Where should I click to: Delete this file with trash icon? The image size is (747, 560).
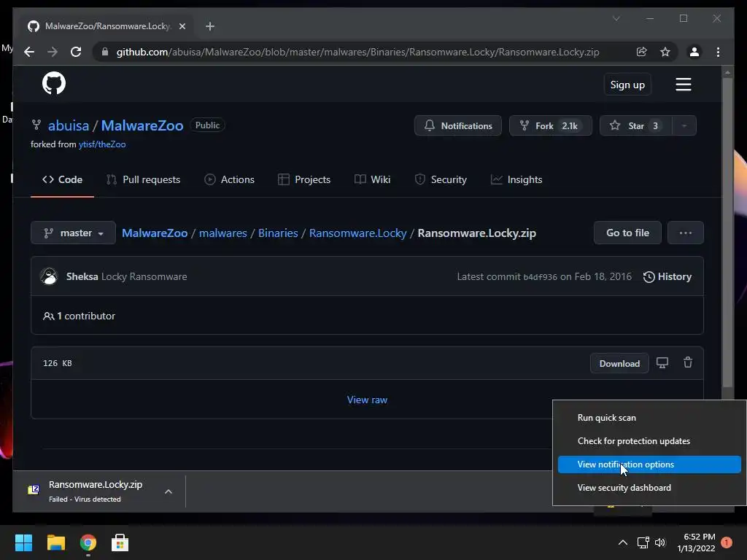[688, 363]
